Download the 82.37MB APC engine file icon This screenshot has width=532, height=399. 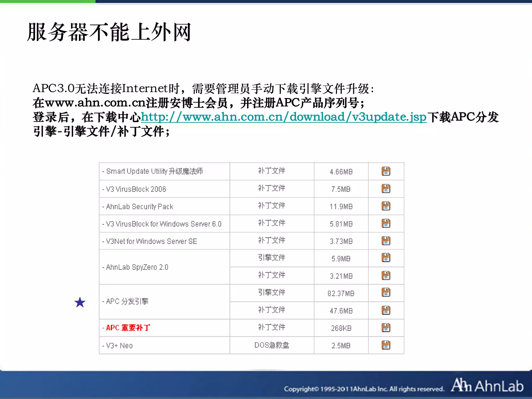(x=386, y=292)
